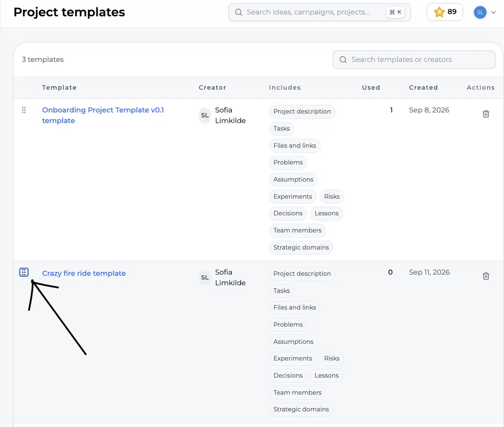This screenshot has width=504, height=427.
Task: Click the 3 templates count label
Action: [x=43, y=60]
